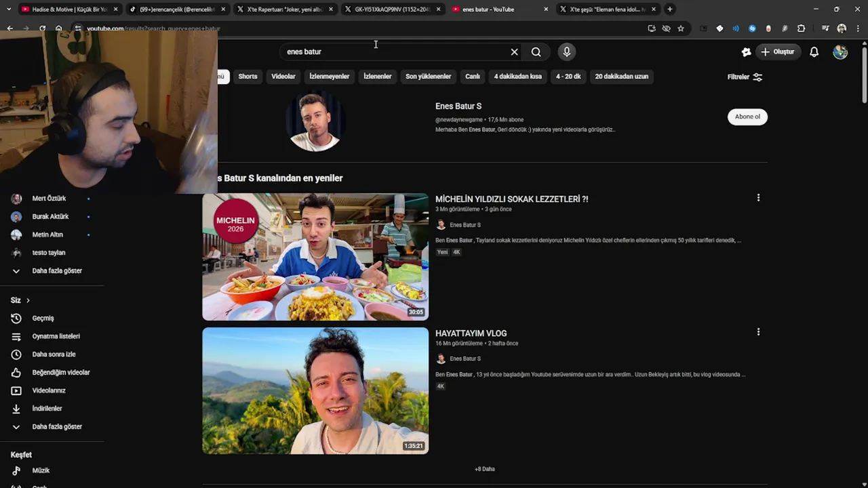Switch to X'te Rapertuar browser tab
The width and height of the screenshot is (868, 488).
coord(283,9)
